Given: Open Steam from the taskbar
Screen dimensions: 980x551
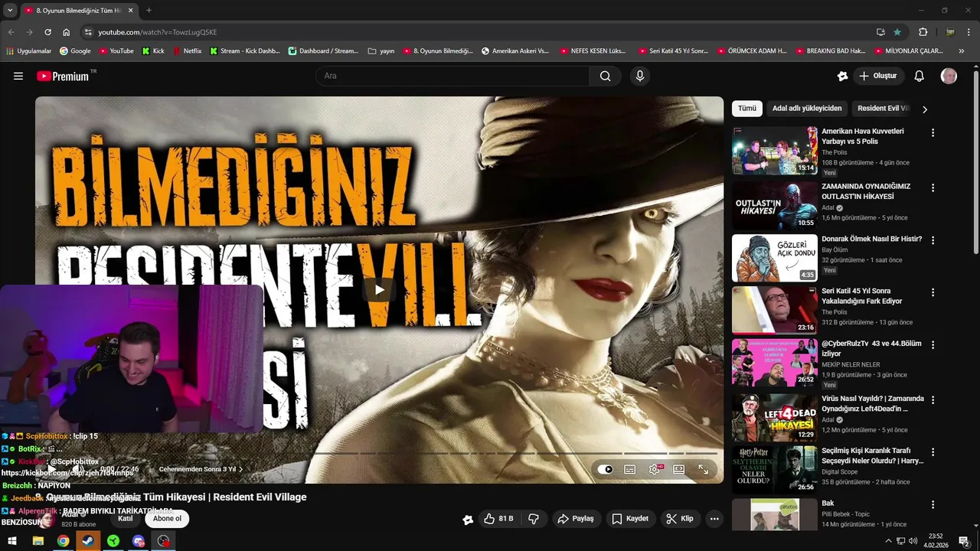Looking at the screenshot, I should [88, 541].
